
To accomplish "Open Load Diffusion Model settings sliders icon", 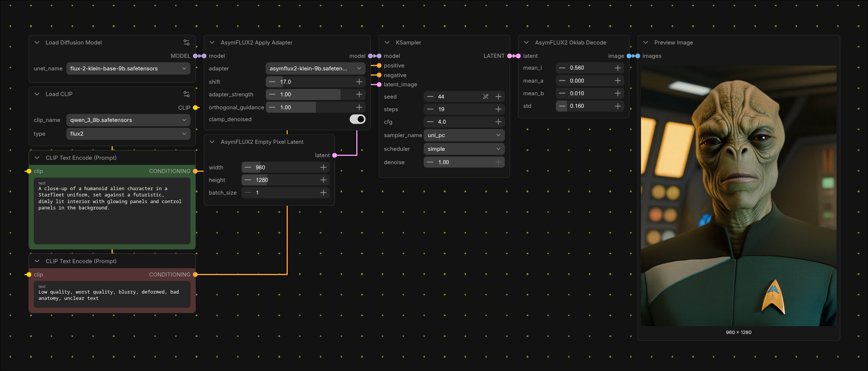I will tap(186, 43).
